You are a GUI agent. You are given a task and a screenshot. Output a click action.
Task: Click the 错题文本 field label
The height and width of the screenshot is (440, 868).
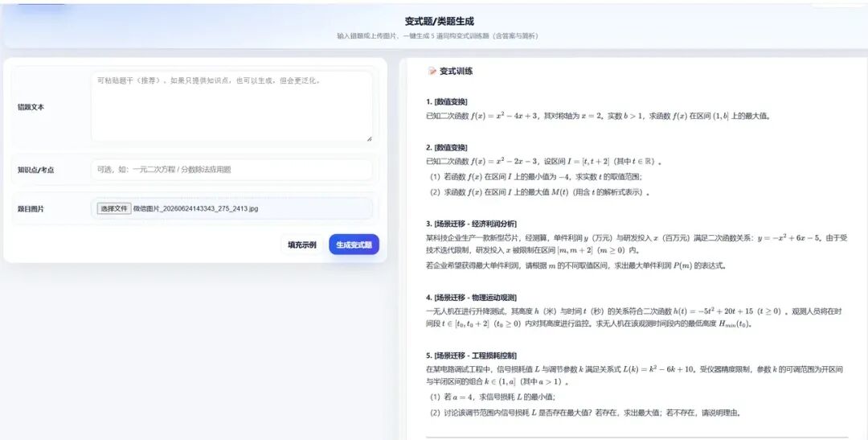[31, 107]
